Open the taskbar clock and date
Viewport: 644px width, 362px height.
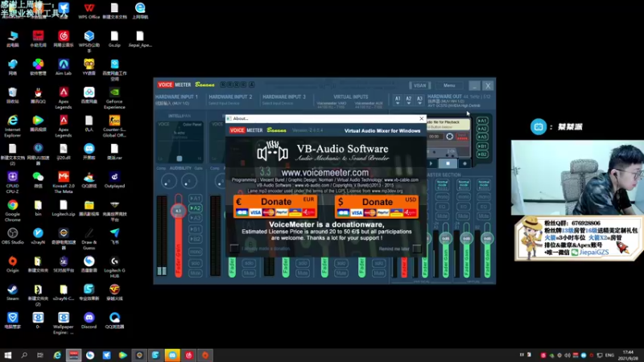[628, 355]
